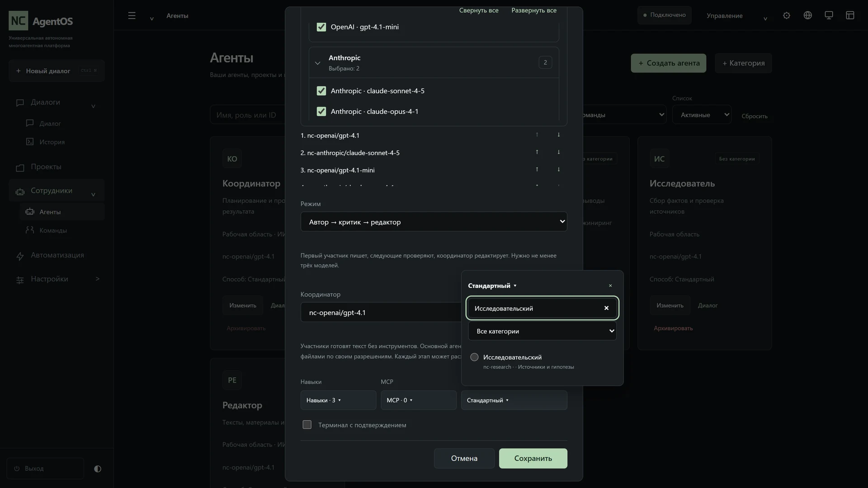Click Новый диалог button
The image size is (868, 488).
57,71
